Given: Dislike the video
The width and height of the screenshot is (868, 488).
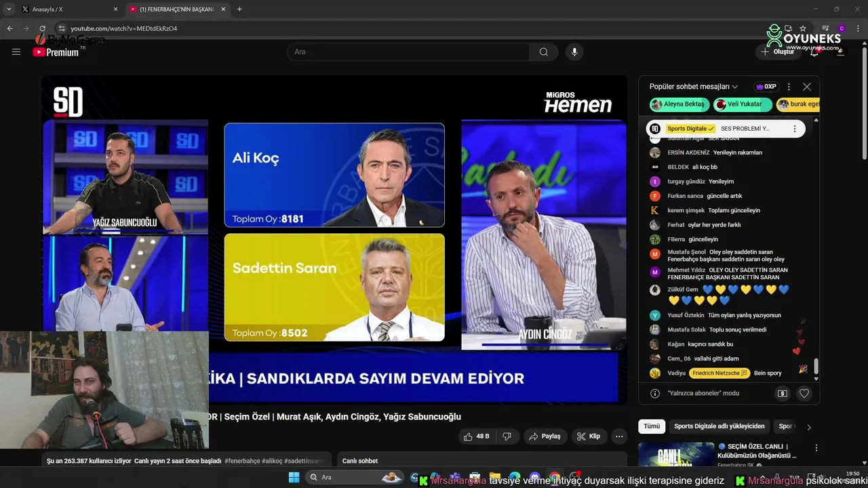Looking at the screenshot, I should click(507, 436).
